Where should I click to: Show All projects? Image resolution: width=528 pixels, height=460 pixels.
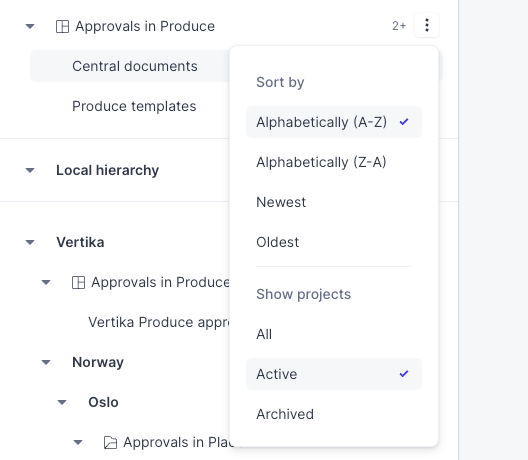click(x=334, y=334)
